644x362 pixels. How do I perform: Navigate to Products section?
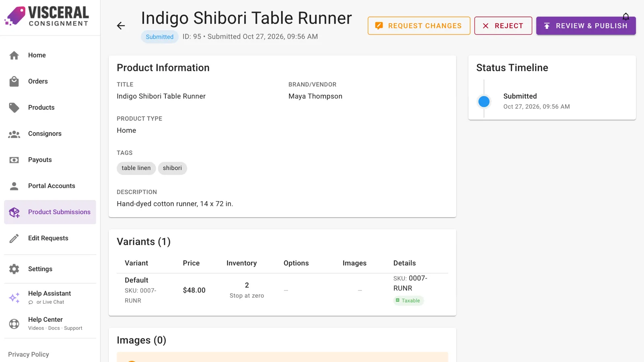tap(50, 107)
